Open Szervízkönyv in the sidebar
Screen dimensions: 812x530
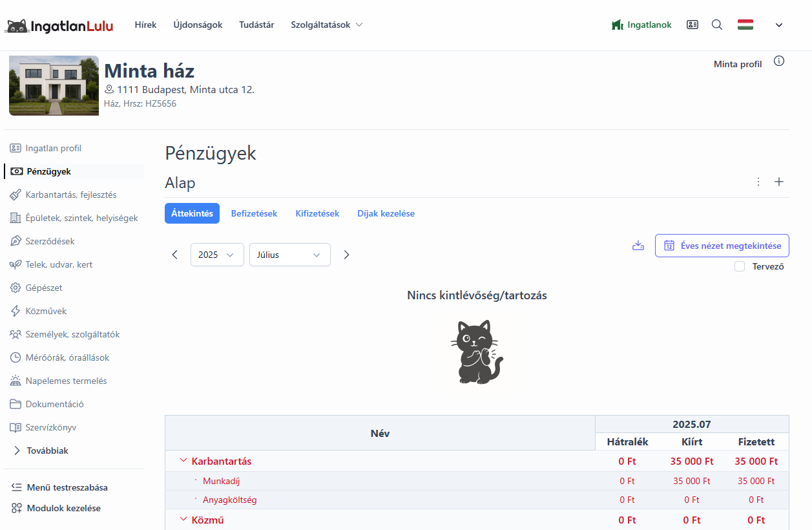(43, 427)
